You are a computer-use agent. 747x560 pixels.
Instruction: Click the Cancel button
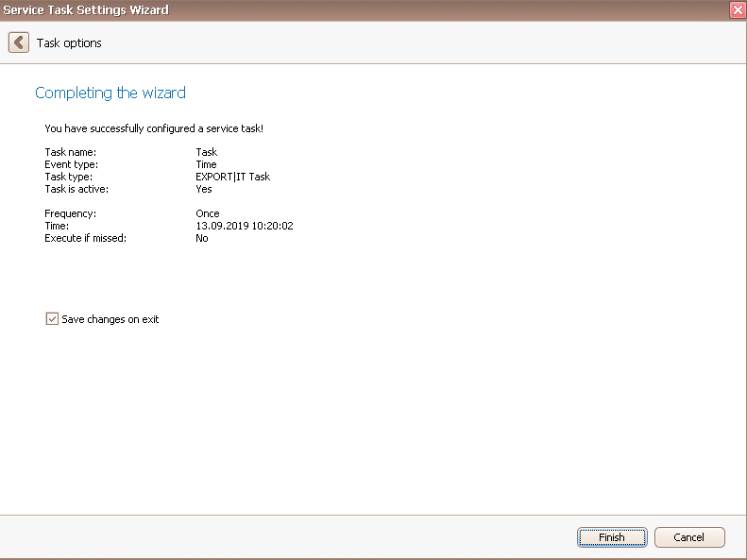pyautogui.click(x=688, y=537)
